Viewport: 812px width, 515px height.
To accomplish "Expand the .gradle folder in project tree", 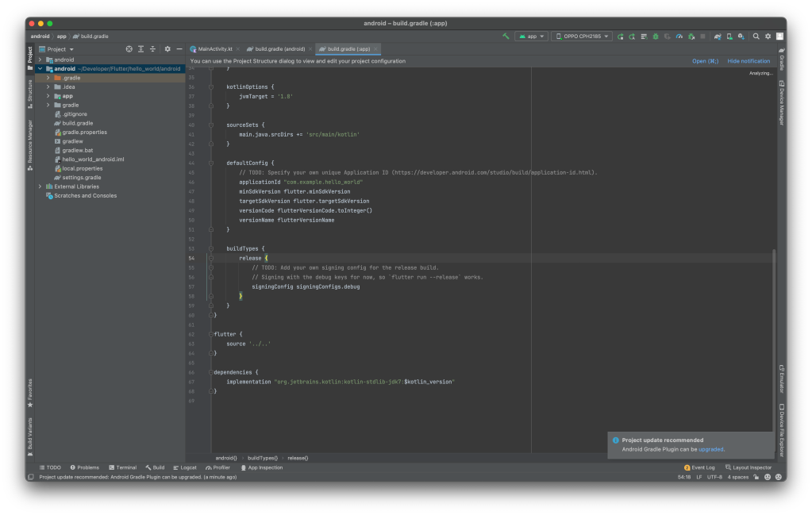I will (x=48, y=78).
